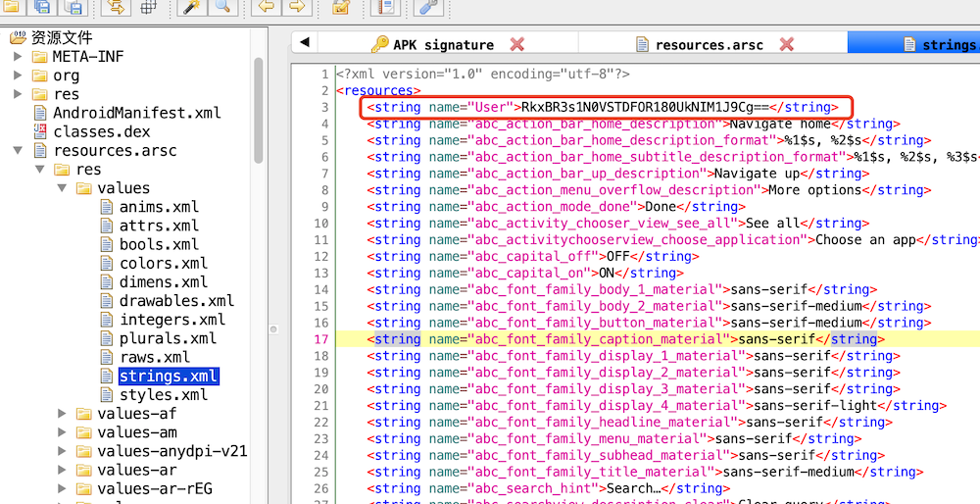Click the "sans-serif-light" string value
This screenshot has height=504, width=980.
click(x=815, y=405)
